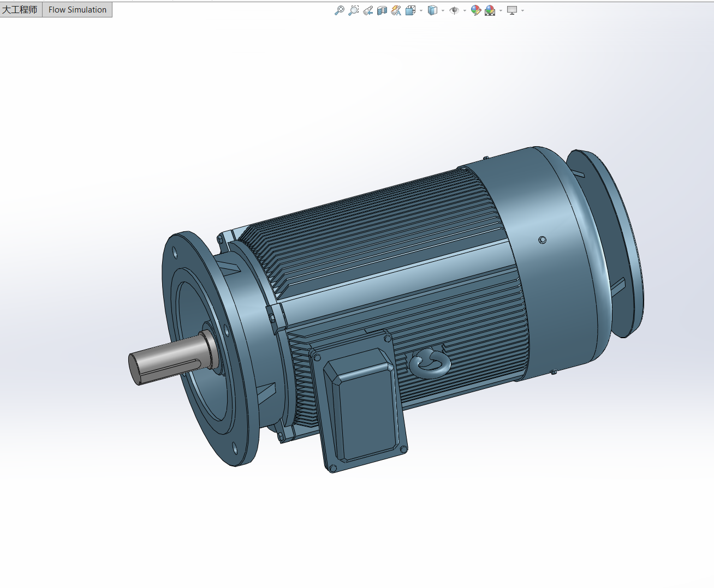The height and width of the screenshot is (588, 714).
Task: Select the Zoom to Area tool
Action: click(354, 10)
